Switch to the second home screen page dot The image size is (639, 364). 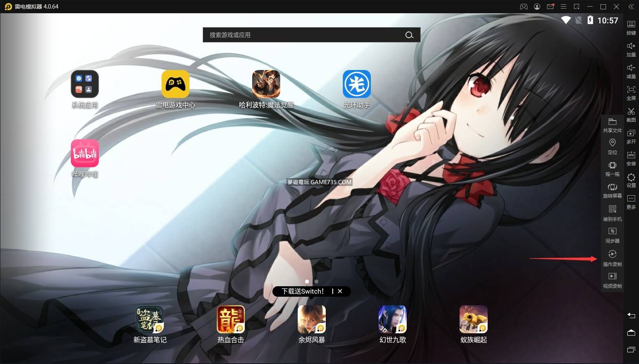tap(316, 282)
